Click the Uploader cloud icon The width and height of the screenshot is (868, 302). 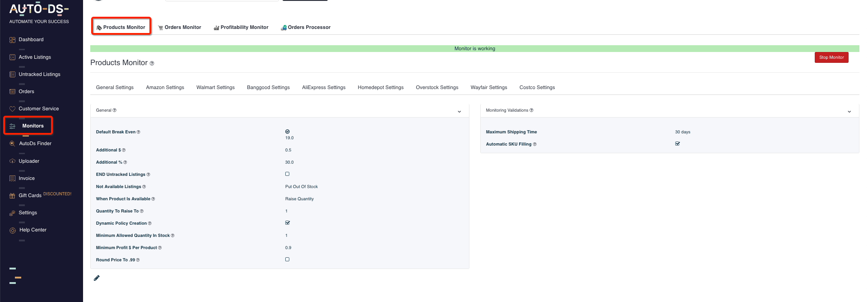coord(12,161)
